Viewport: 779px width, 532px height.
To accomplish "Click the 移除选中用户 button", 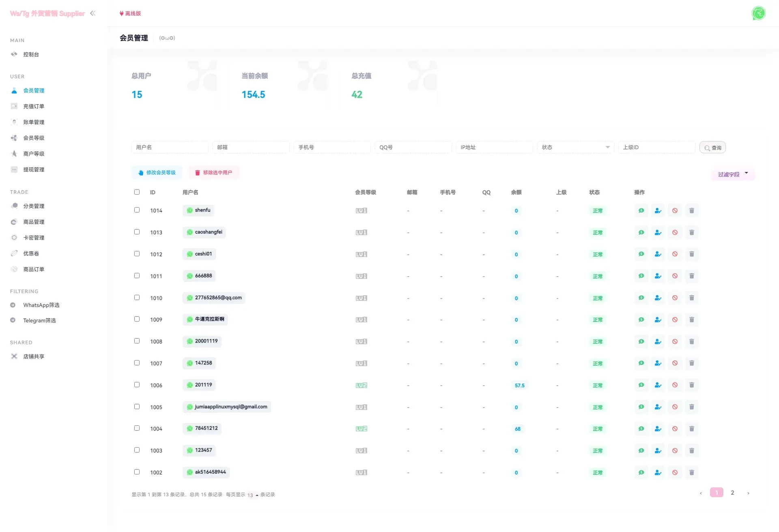I will (x=213, y=173).
